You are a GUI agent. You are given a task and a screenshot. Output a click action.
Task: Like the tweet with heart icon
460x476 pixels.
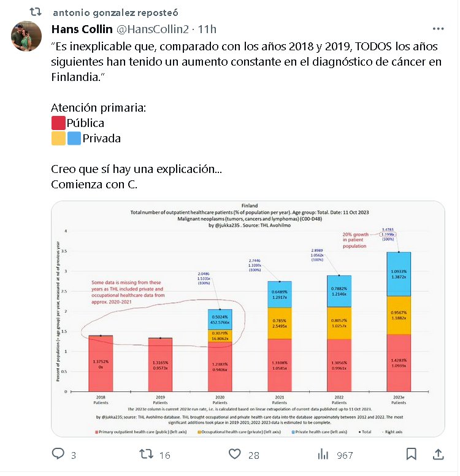coord(234,455)
